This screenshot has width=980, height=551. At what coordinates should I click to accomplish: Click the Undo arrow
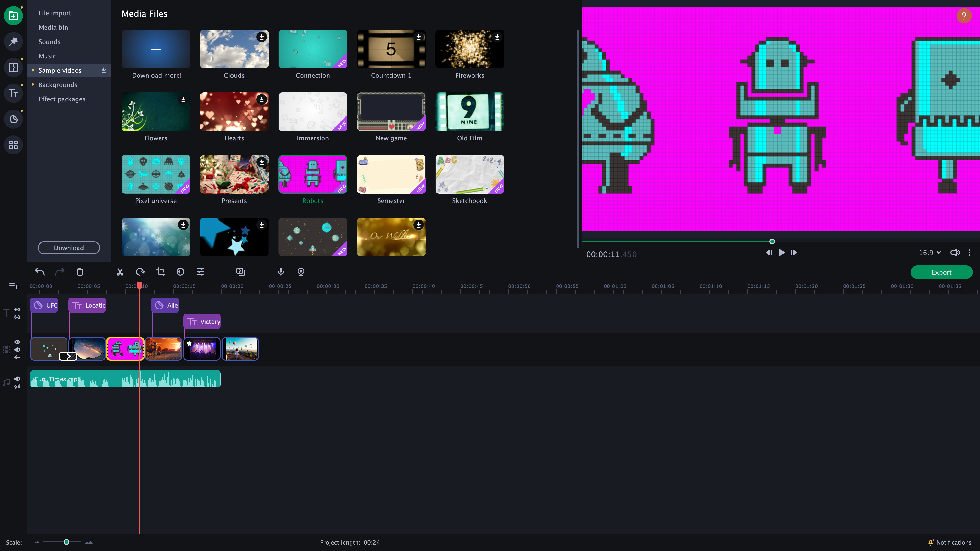pyautogui.click(x=39, y=271)
